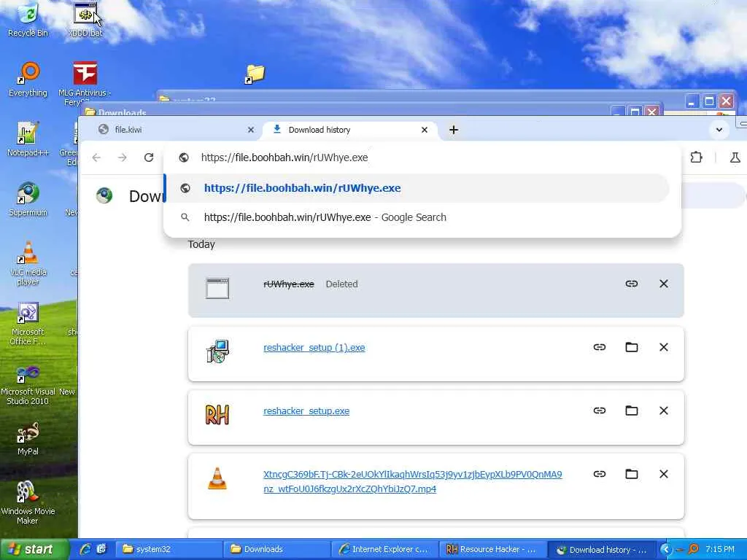747x560 pixels.
Task: Click the Today date heading
Action: coord(201,244)
